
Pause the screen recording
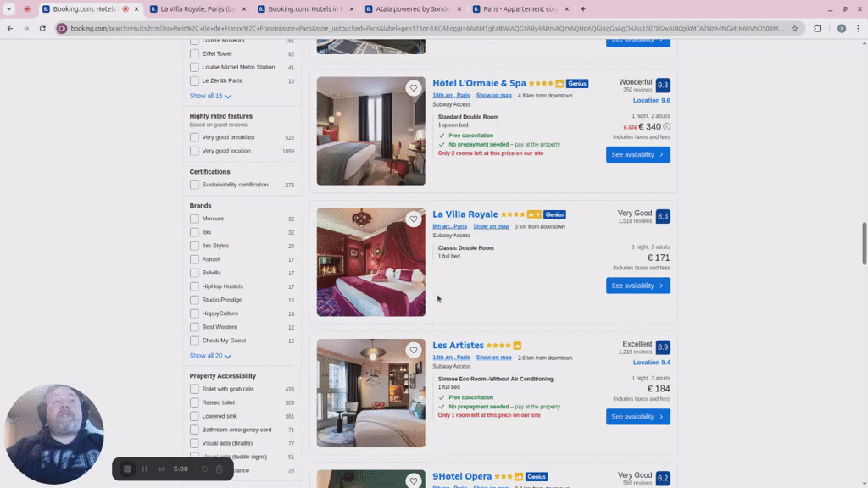pyautogui.click(x=144, y=469)
